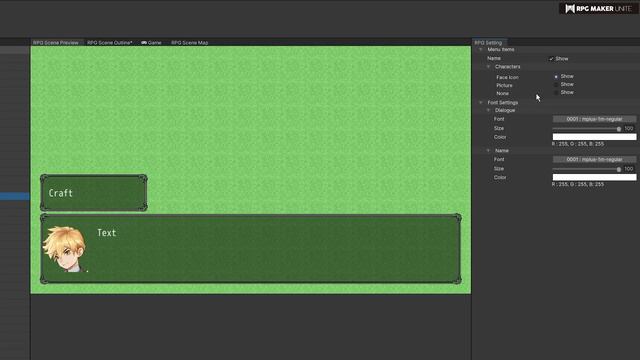Select the None Show radio button
This screenshot has height=360, width=640.
click(556, 93)
